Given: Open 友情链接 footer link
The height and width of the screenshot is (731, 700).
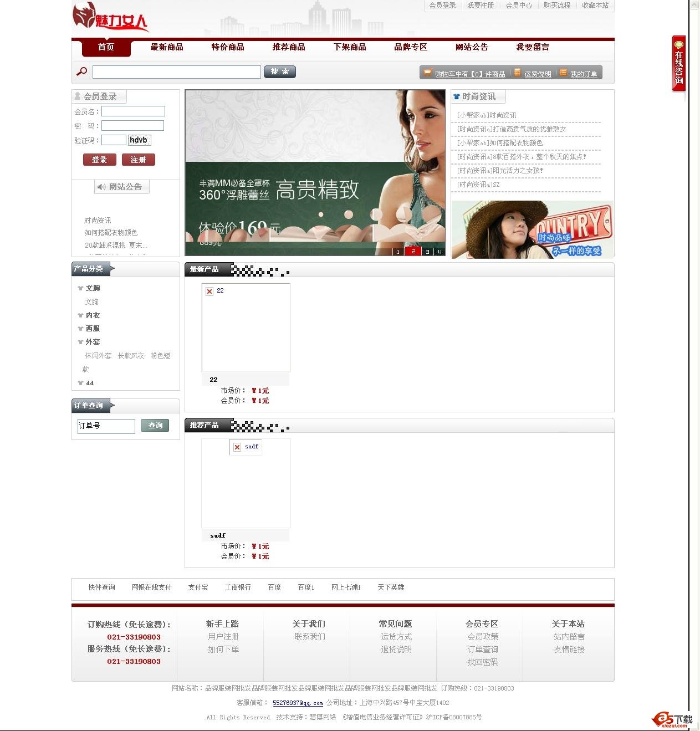Looking at the screenshot, I should coord(569,650).
